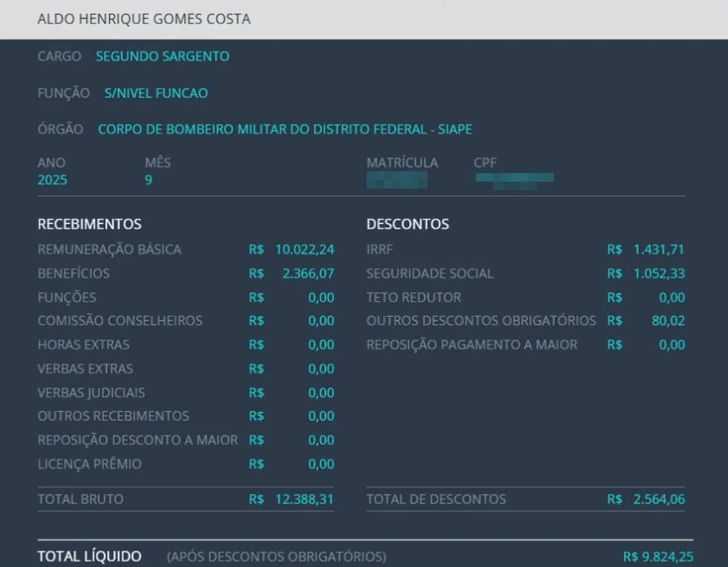Click the blurred MATRÍCULA value

[397, 180]
